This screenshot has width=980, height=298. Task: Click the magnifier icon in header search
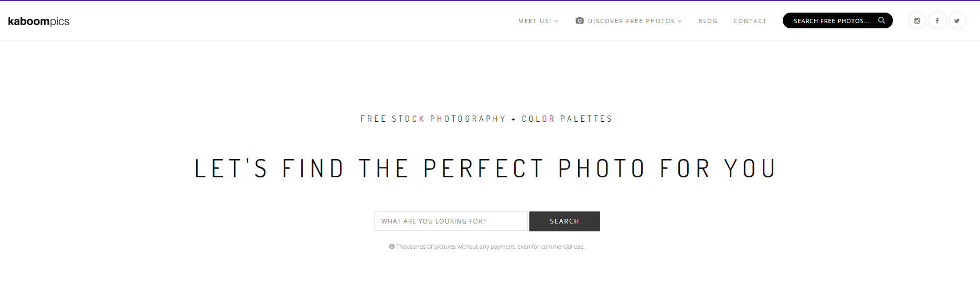pos(881,20)
